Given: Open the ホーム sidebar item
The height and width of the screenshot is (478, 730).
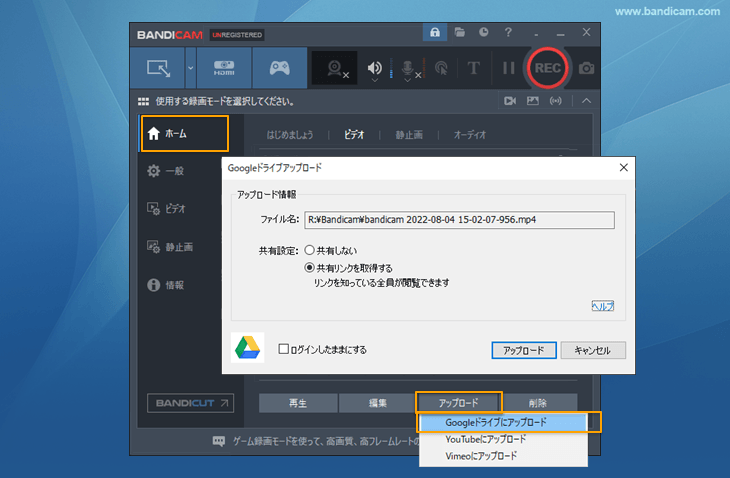Looking at the screenshot, I should (185, 134).
